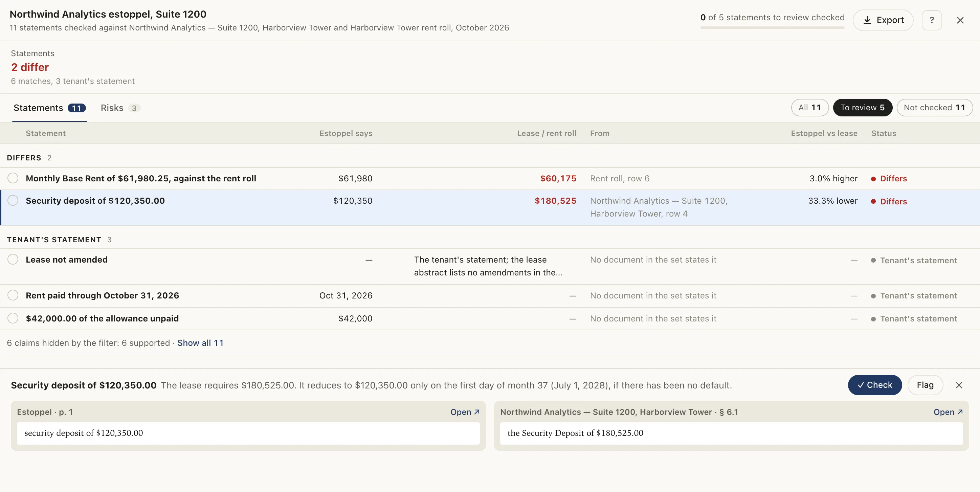Mark Lease not amended as checked
980x492 pixels.
click(13, 260)
